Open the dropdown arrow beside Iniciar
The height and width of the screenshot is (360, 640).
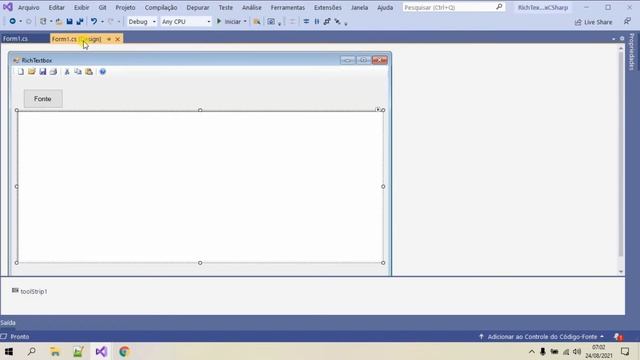(245, 22)
